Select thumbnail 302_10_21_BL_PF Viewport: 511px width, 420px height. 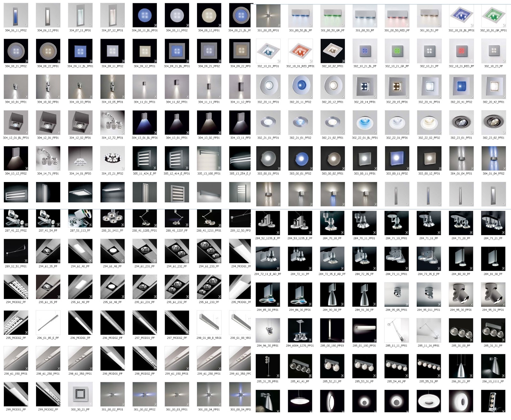365,51
